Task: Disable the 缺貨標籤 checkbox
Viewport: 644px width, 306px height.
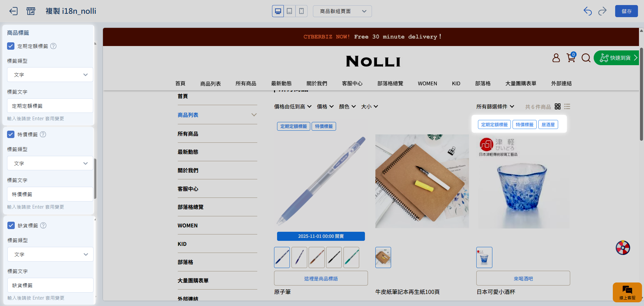Action: click(11, 225)
